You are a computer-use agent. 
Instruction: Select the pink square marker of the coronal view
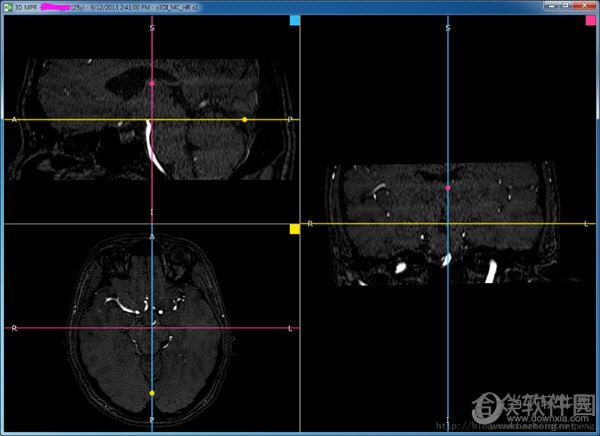[591, 20]
